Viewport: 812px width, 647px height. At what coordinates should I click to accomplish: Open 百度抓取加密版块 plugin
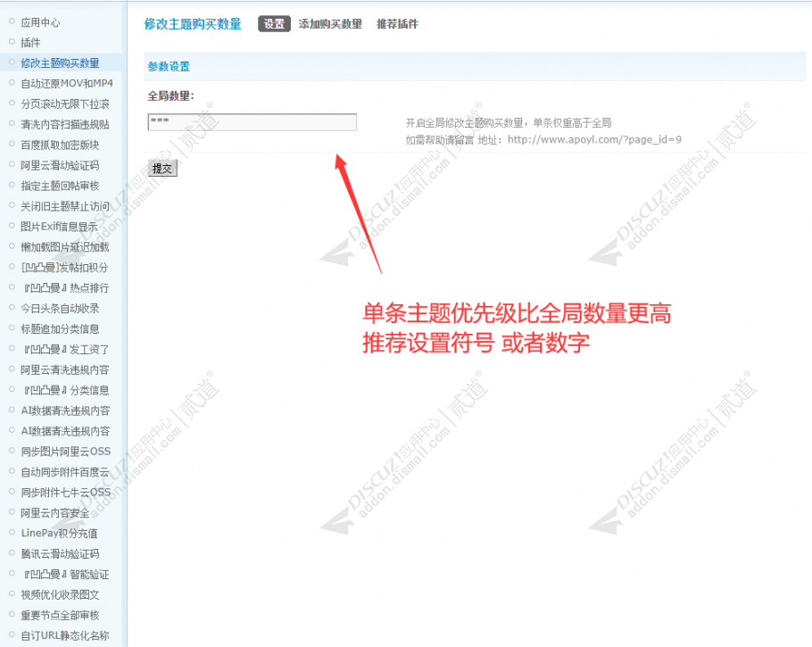coord(60,145)
